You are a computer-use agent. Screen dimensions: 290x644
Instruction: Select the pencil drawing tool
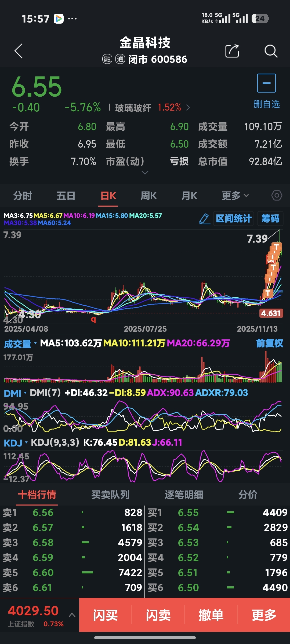coord(205,219)
